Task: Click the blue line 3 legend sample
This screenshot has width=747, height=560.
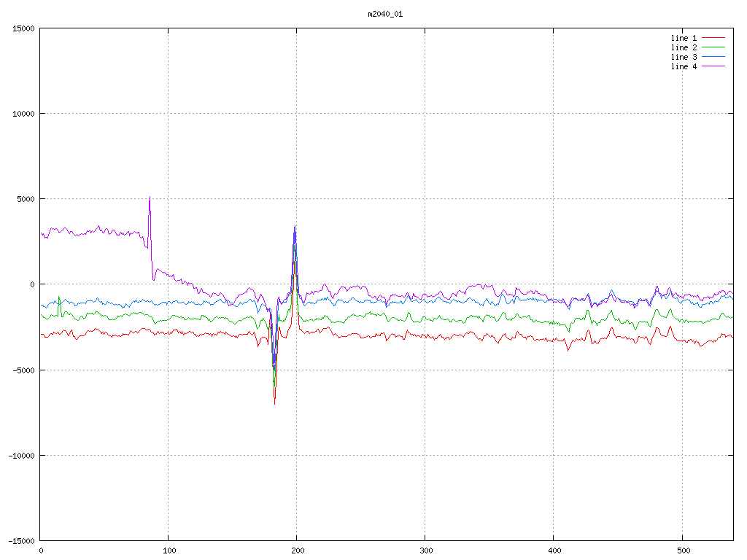Action: 713,57
